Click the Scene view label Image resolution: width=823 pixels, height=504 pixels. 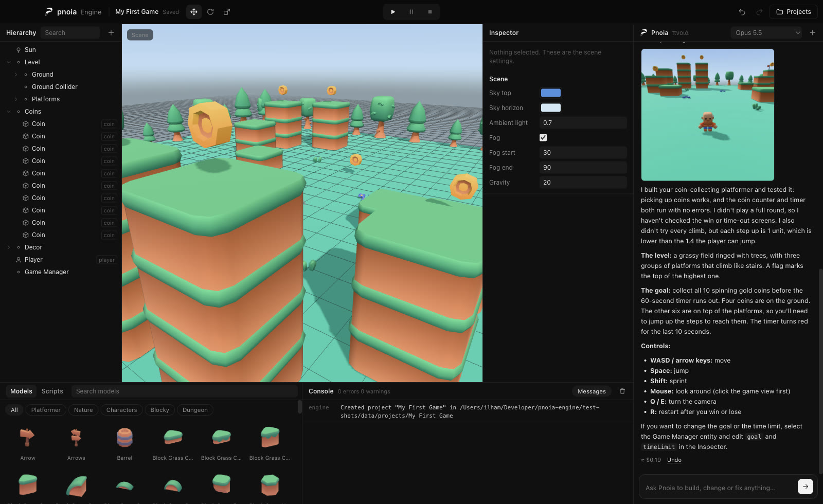140,35
